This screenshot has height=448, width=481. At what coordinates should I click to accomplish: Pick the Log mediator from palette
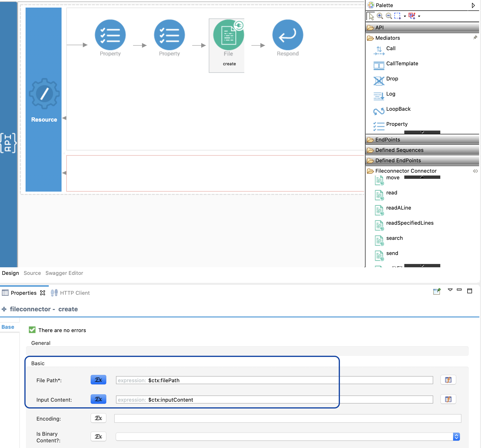pos(384,96)
